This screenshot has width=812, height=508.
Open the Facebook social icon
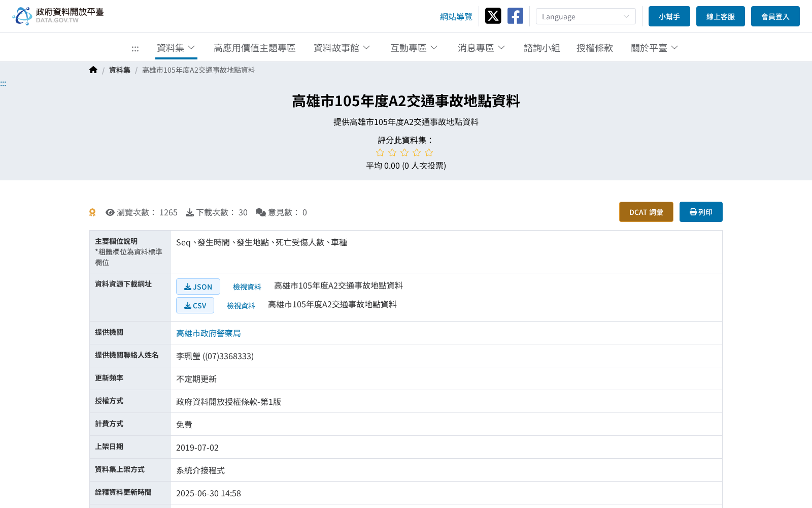[x=515, y=16]
